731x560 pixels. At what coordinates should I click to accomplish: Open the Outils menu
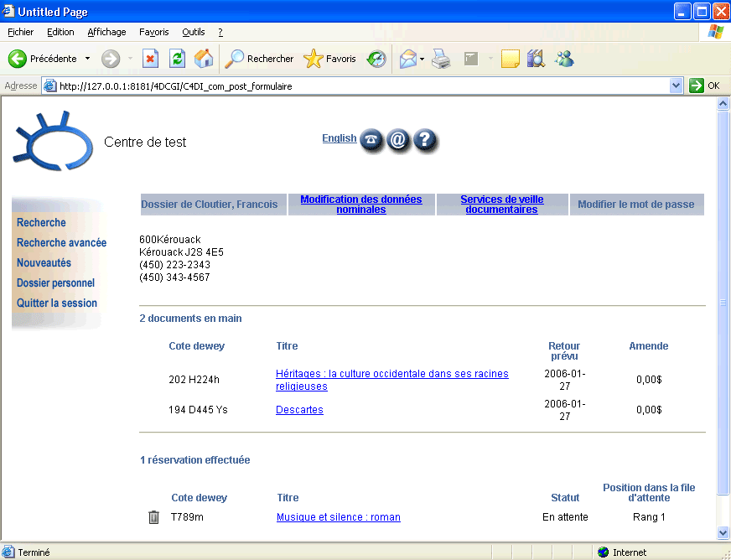click(x=193, y=32)
